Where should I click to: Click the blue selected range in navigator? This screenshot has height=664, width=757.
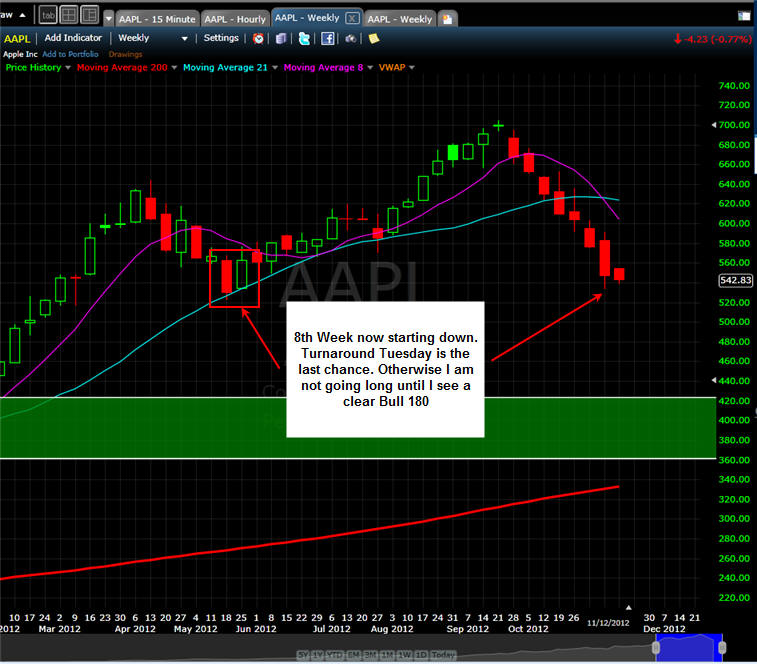[x=689, y=648]
